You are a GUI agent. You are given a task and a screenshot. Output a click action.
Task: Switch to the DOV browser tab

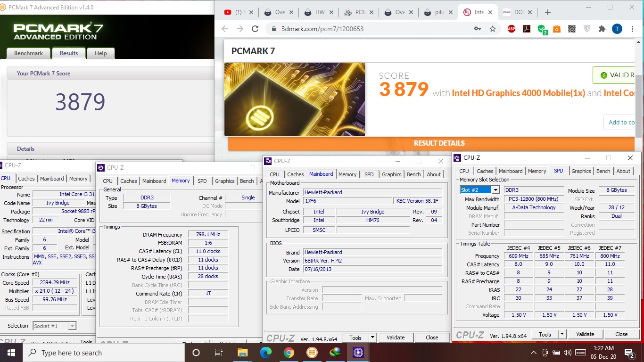(x=519, y=12)
